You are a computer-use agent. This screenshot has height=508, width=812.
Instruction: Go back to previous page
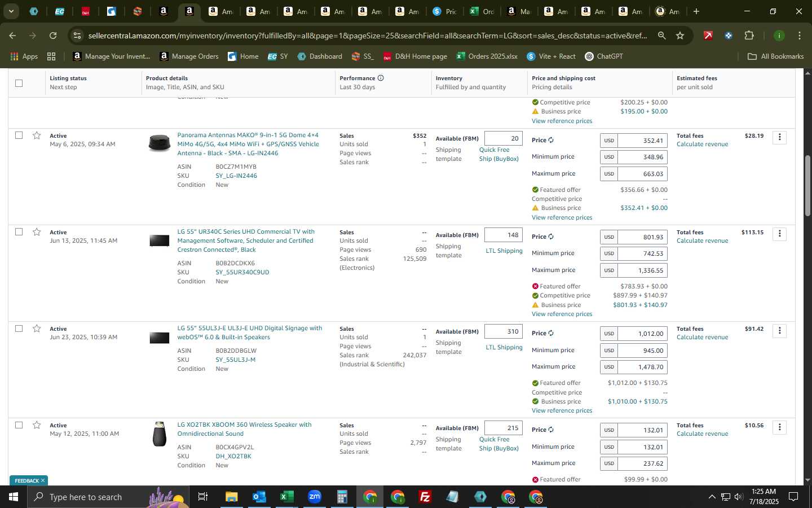pyautogui.click(x=12, y=36)
